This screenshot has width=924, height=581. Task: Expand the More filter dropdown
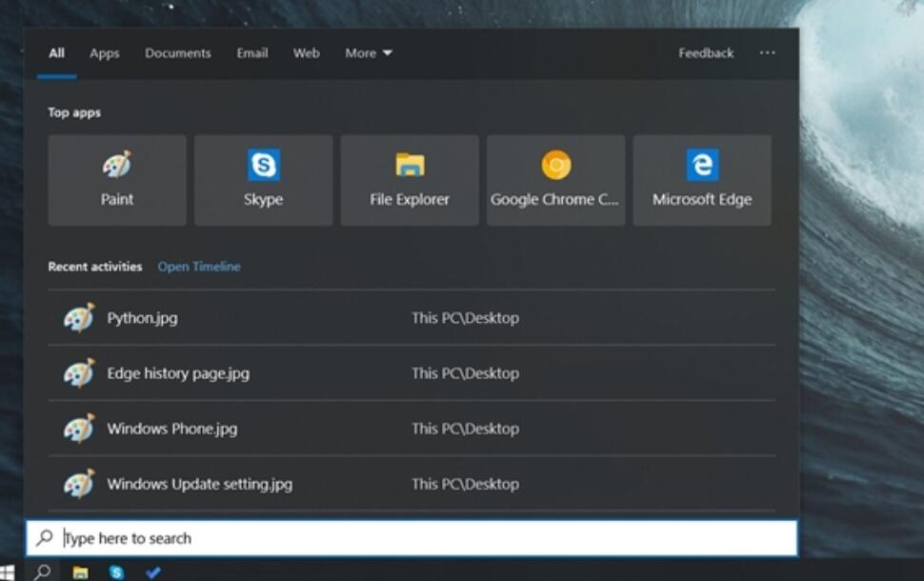(x=368, y=53)
